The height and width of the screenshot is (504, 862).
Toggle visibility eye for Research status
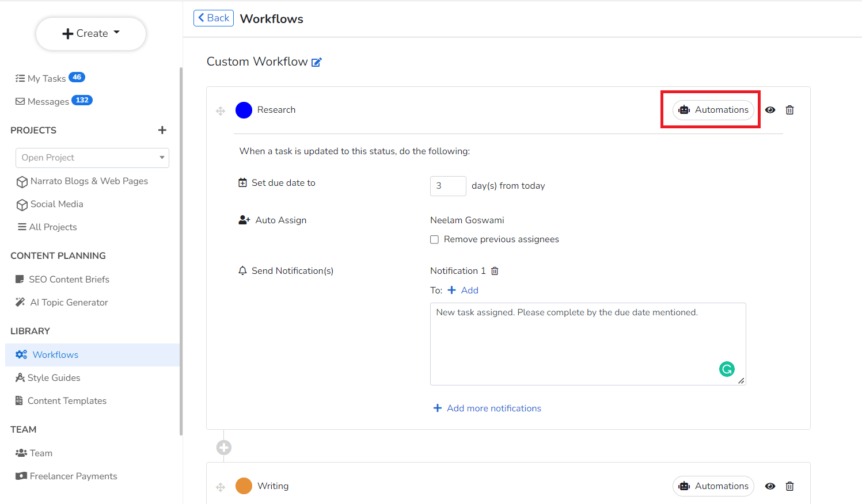tap(770, 110)
